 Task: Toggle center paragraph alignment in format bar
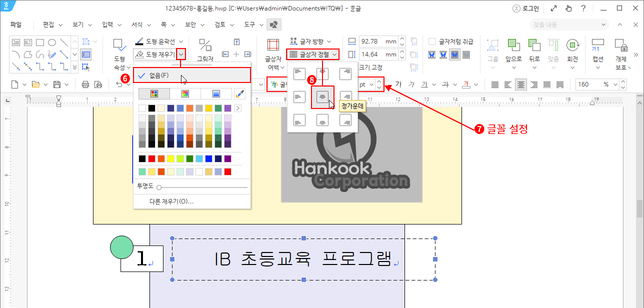521,84
